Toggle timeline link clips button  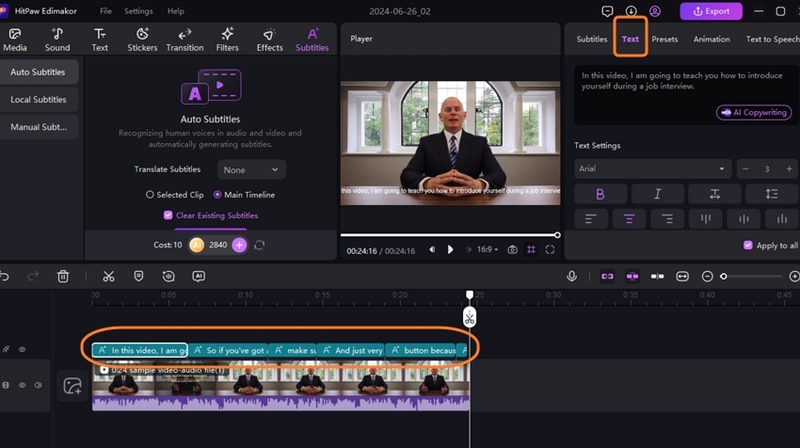(x=607, y=276)
